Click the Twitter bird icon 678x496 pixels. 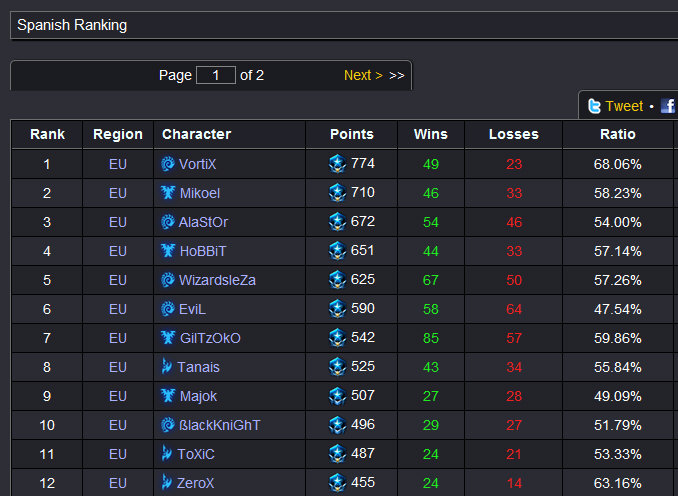(595, 106)
